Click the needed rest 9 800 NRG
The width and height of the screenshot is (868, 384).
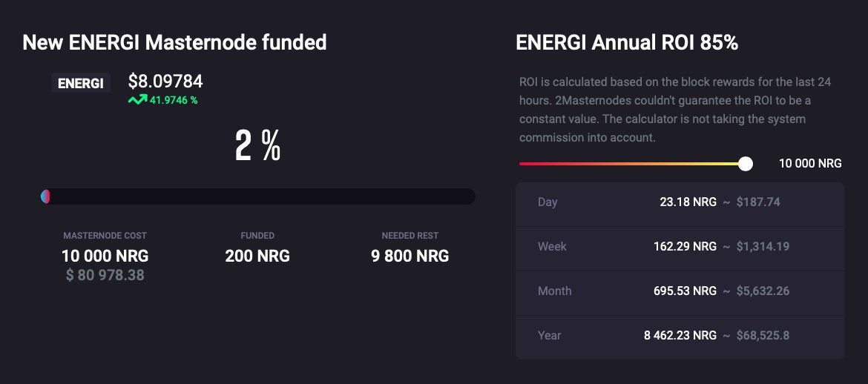[410, 256]
